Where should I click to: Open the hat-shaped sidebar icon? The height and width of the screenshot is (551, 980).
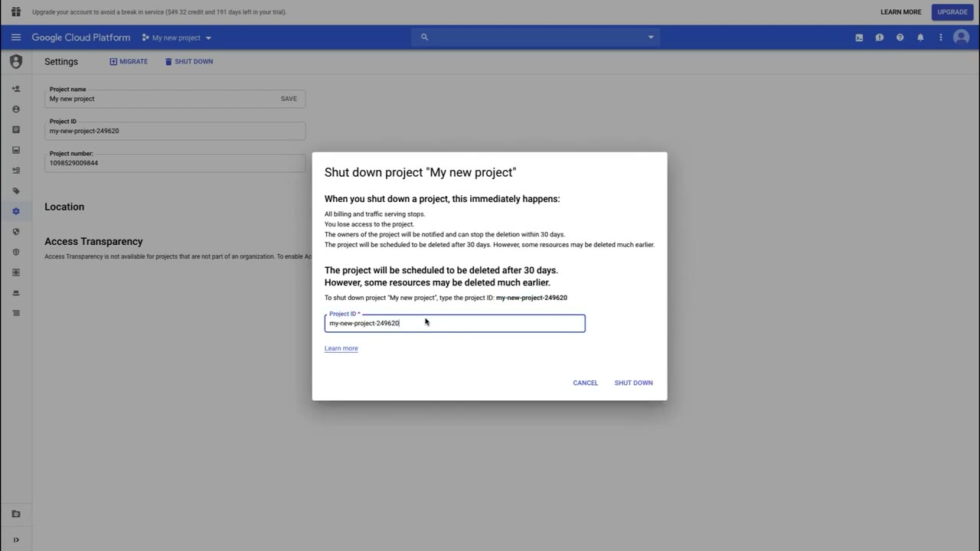(x=16, y=293)
